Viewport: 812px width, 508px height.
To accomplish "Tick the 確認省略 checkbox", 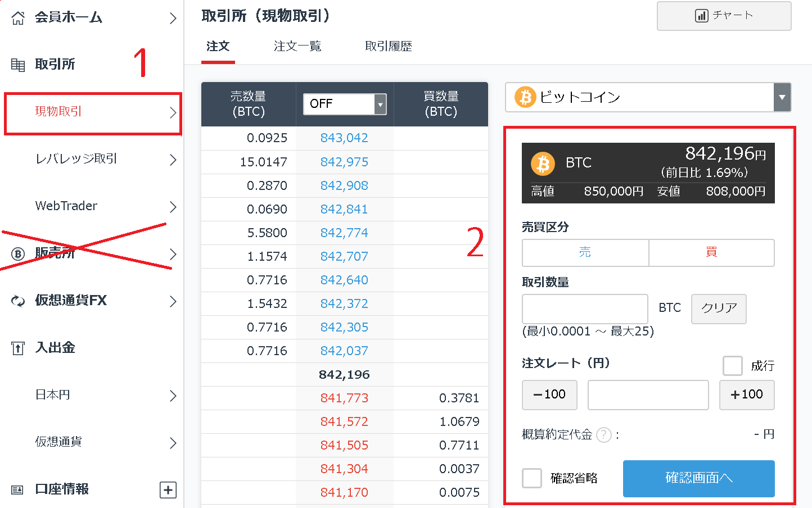I will [532, 478].
